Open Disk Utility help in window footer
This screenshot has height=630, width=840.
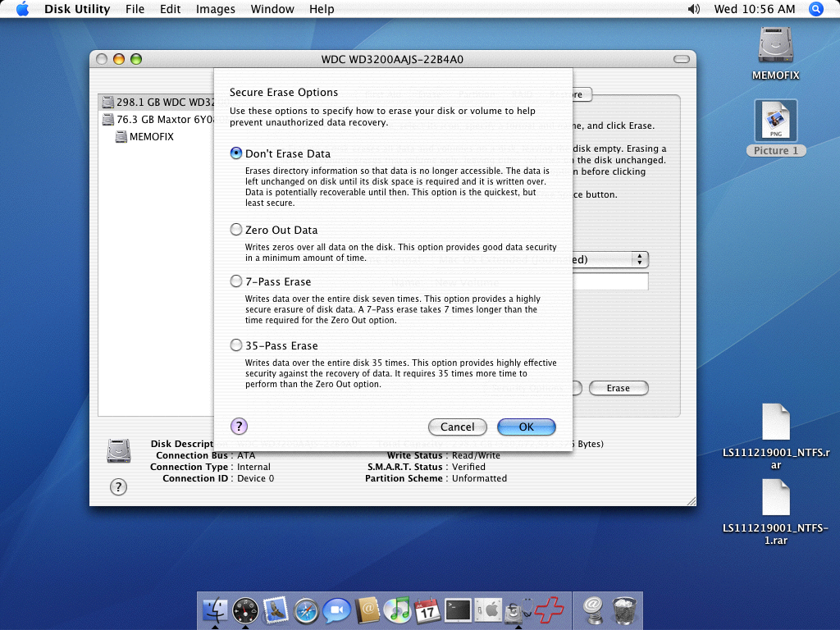click(x=118, y=487)
